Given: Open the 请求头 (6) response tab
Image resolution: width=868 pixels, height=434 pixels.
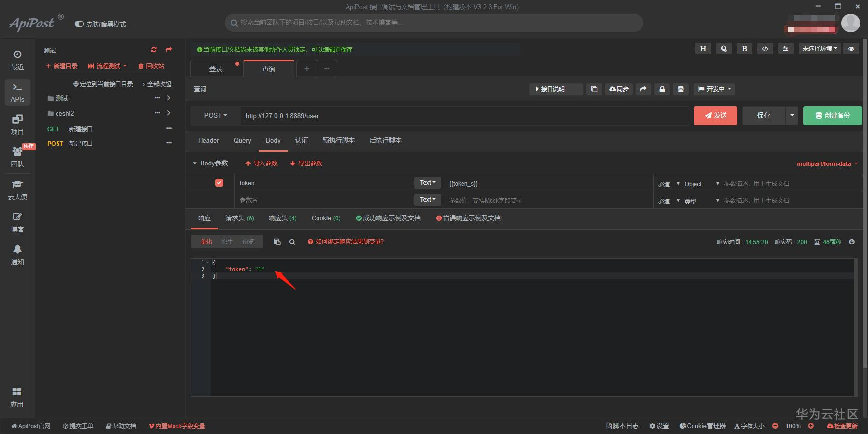Looking at the screenshot, I should pos(240,218).
